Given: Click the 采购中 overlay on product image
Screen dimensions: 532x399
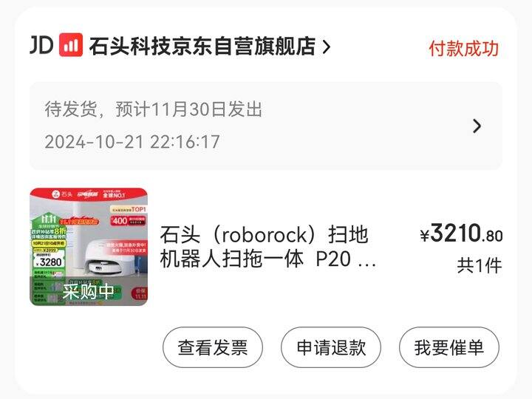Looking at the screenshot, I should [x=88, y=291].
